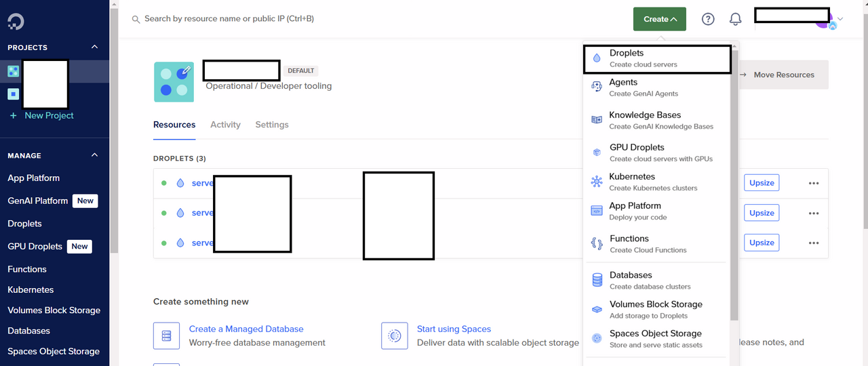Switch to the Activity tab

pyautogui.click(x=225, y=125)
